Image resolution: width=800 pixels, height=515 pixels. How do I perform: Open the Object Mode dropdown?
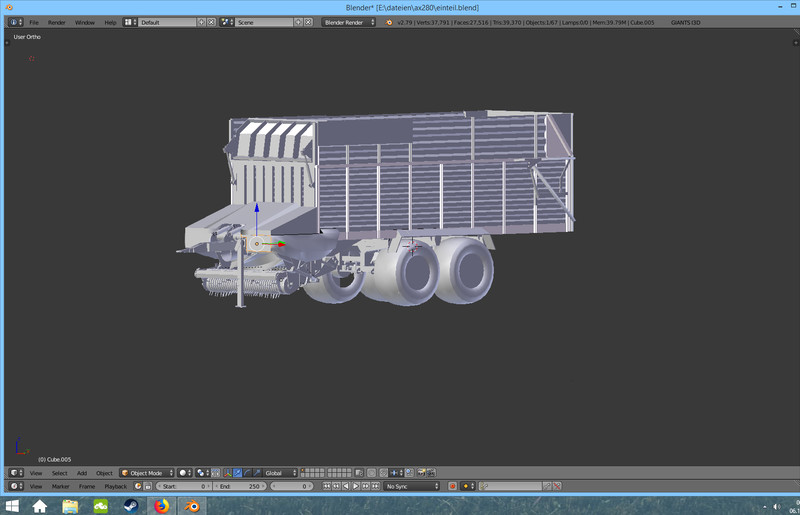(x=146, y=472)
